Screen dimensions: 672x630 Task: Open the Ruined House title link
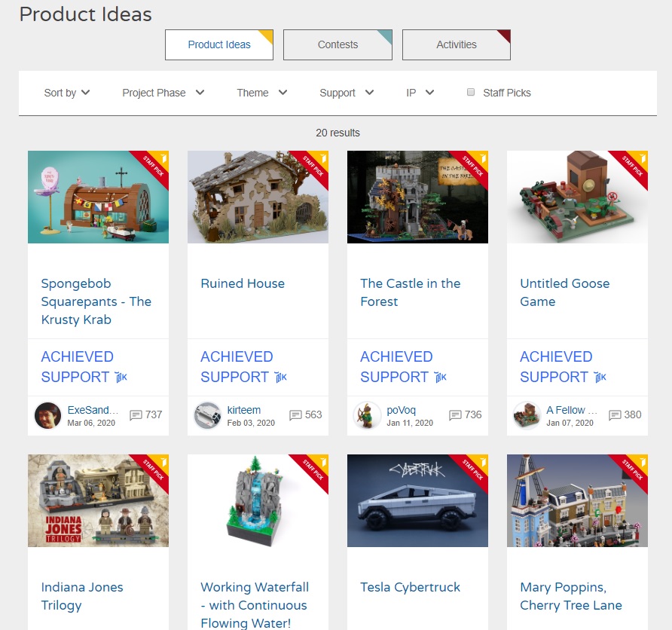tap(243, 283)
